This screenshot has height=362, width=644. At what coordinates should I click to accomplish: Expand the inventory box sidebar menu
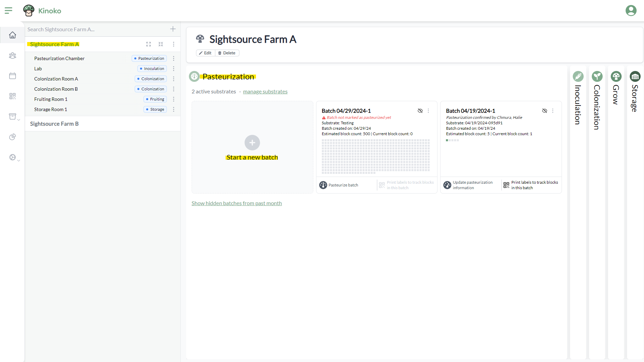(14, 117)
